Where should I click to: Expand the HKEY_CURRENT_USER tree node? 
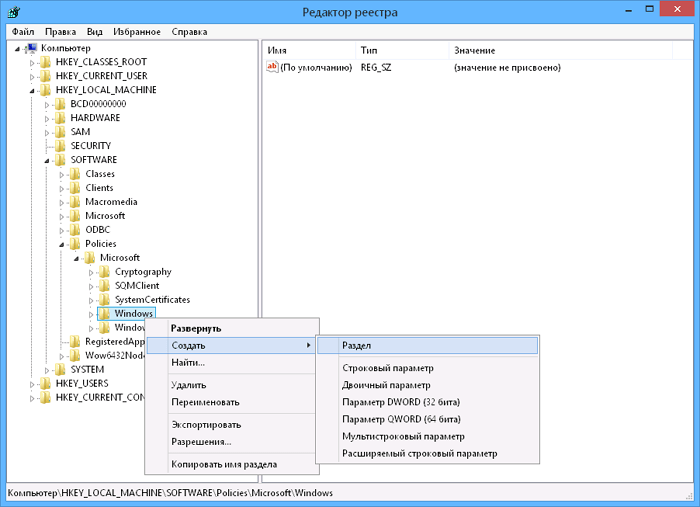coord(32,76)
